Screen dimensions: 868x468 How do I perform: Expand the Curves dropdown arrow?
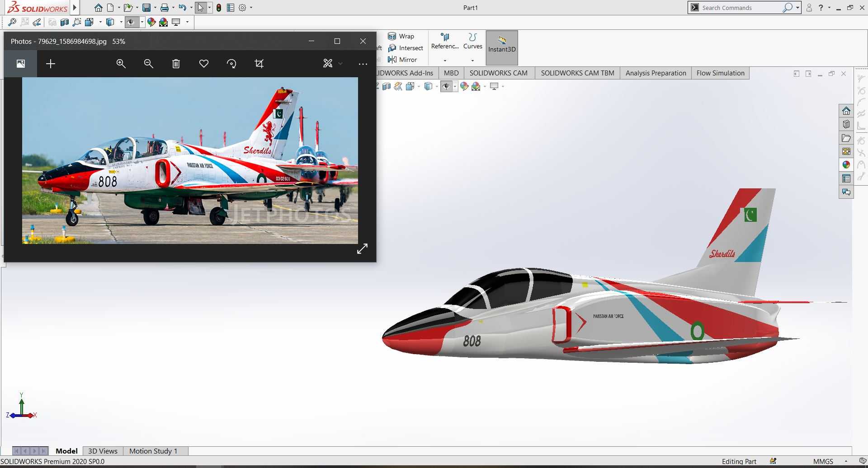(472, 60)
